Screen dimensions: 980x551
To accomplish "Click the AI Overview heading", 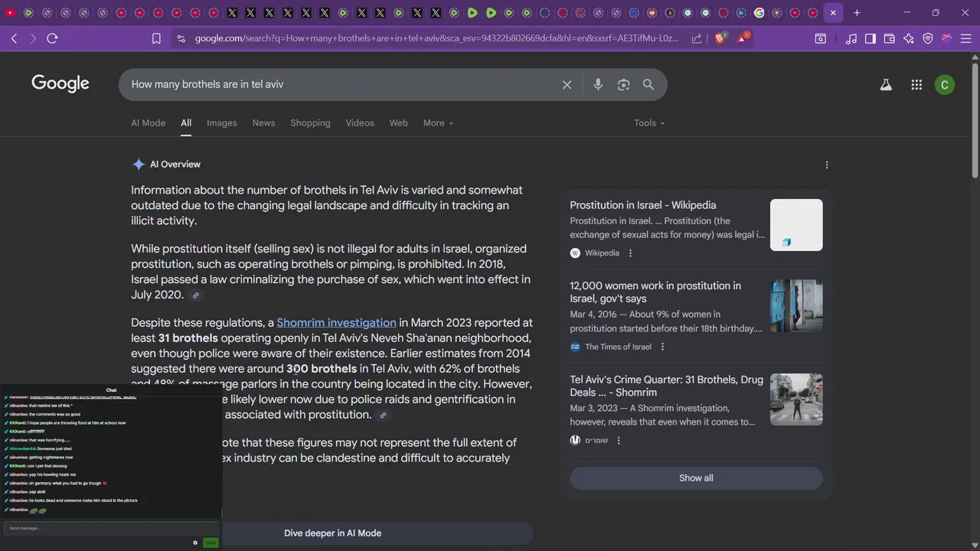I will [x=175, y=165].
